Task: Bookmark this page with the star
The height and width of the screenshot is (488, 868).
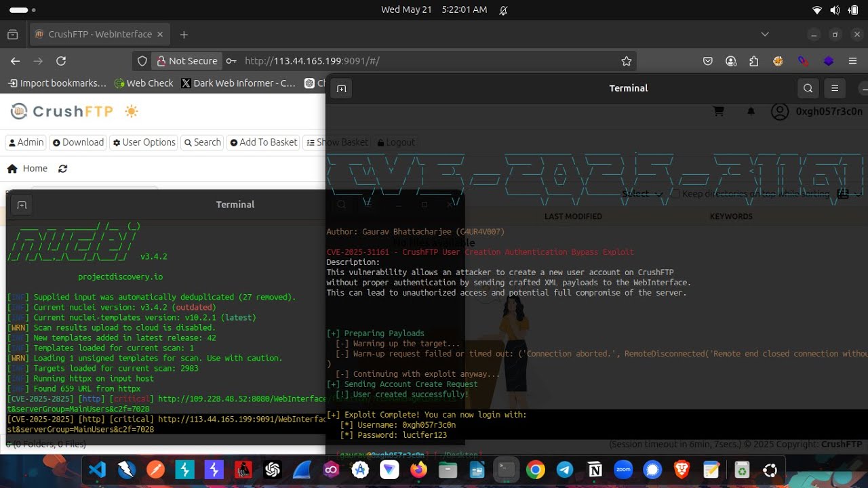Action: coord(627,61)
